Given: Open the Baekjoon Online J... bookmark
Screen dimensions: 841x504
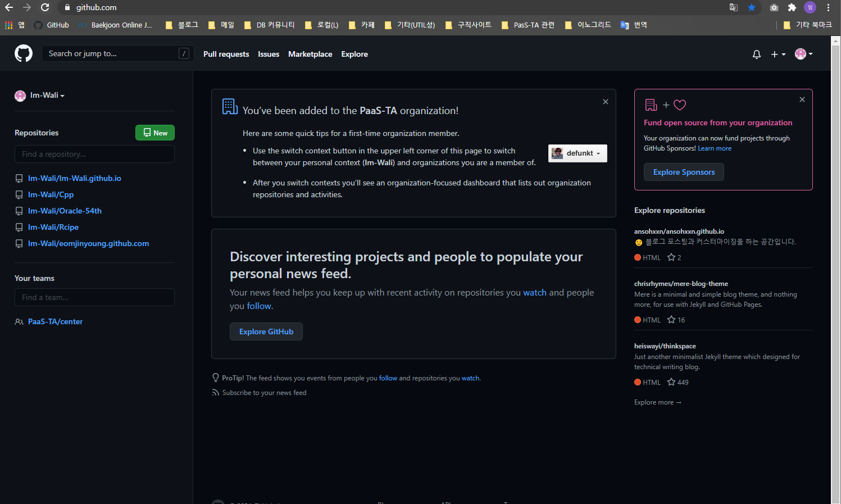Looking at the screenshot, I should pos(115,25).
